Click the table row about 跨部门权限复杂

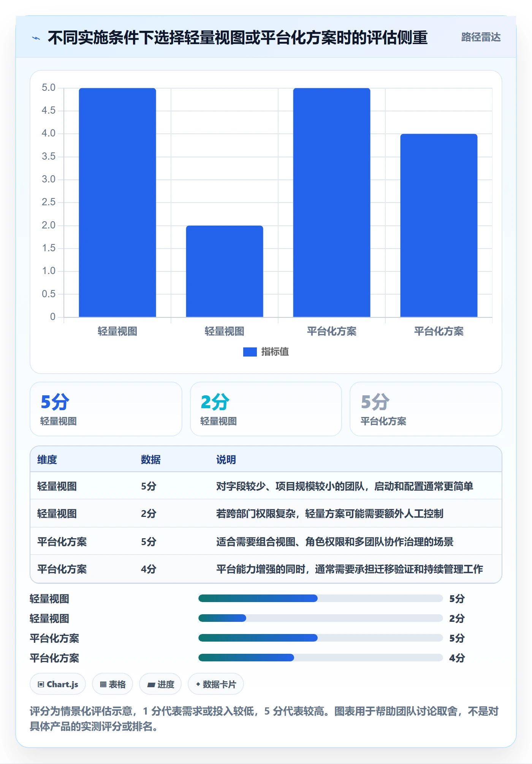(x=266, y=514)
